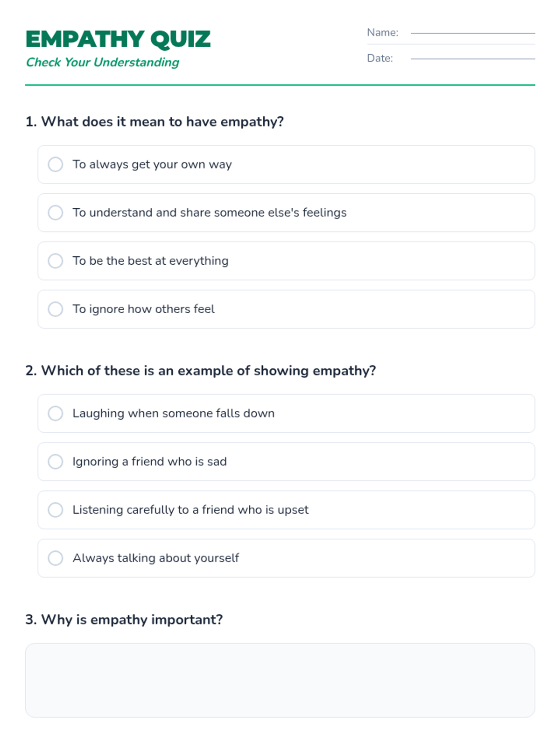The width and height of the screenshot is (560, 747).
Task: Pick "Always talking about yourself" radio
Action: click(x=56, y=558)
